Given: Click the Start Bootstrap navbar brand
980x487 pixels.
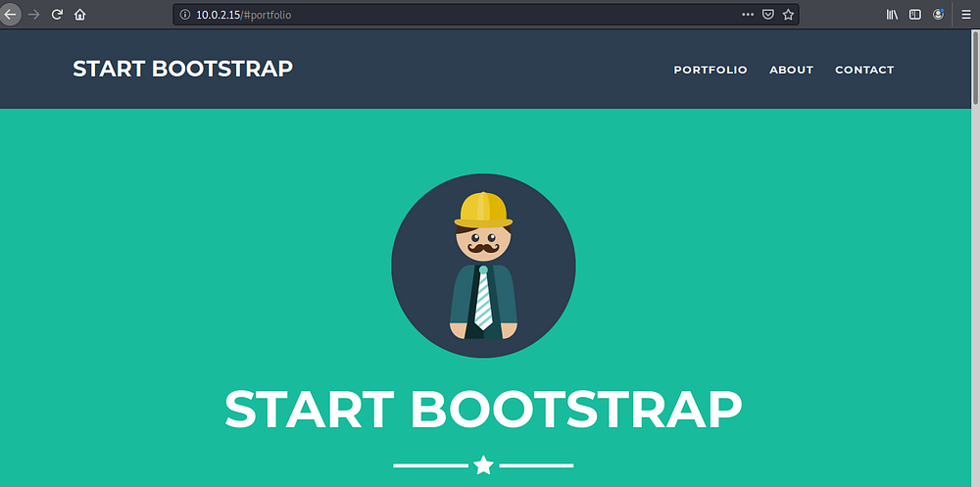Looking at the screenshot, I should pos(182,69).
